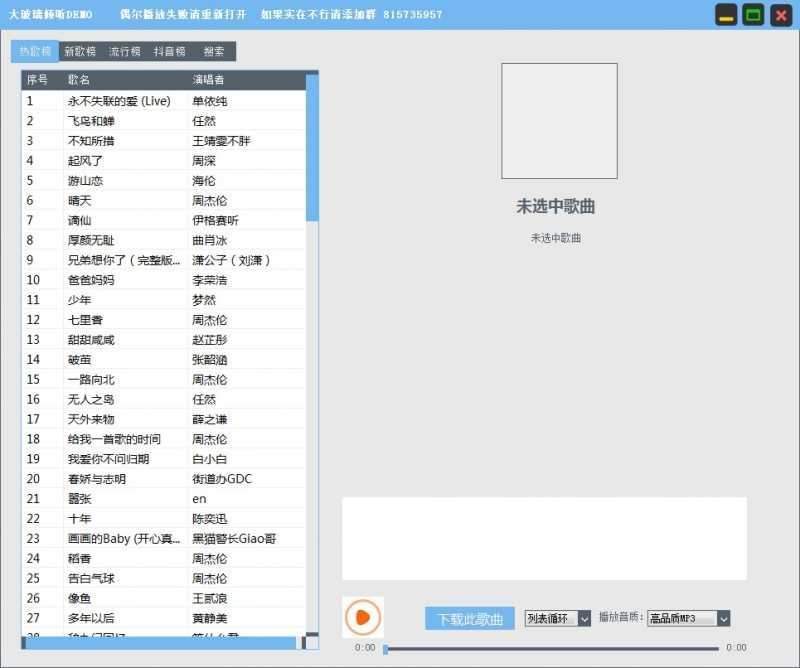The width and height of the screenshot is (800, 668).
Task: Open the 新歌榜 chart tab
Action: pos(76,50)
